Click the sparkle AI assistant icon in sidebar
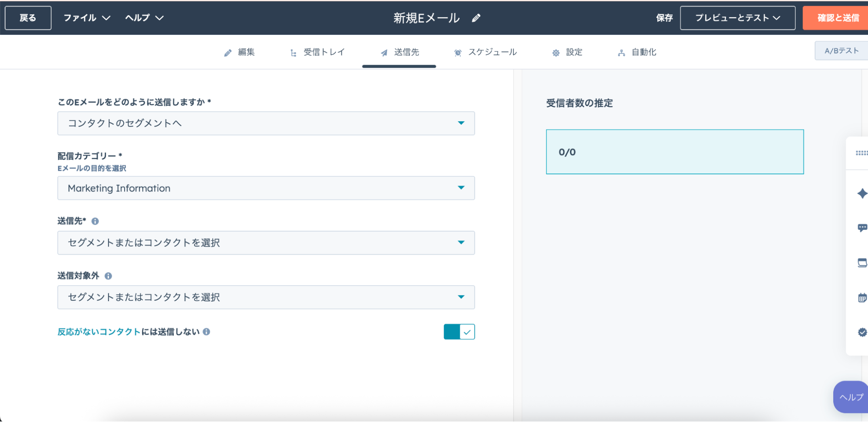Screen dimensions: 868x422 point(862,193)
